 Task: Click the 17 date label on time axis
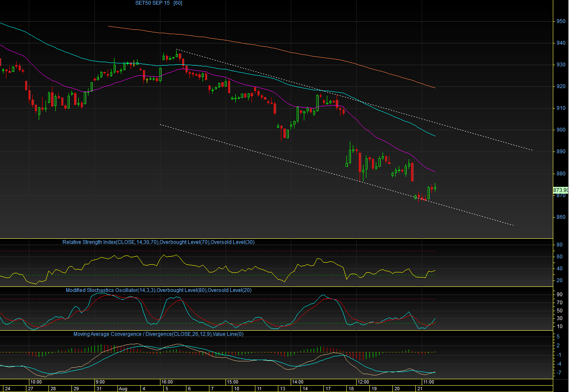(327, 389)
